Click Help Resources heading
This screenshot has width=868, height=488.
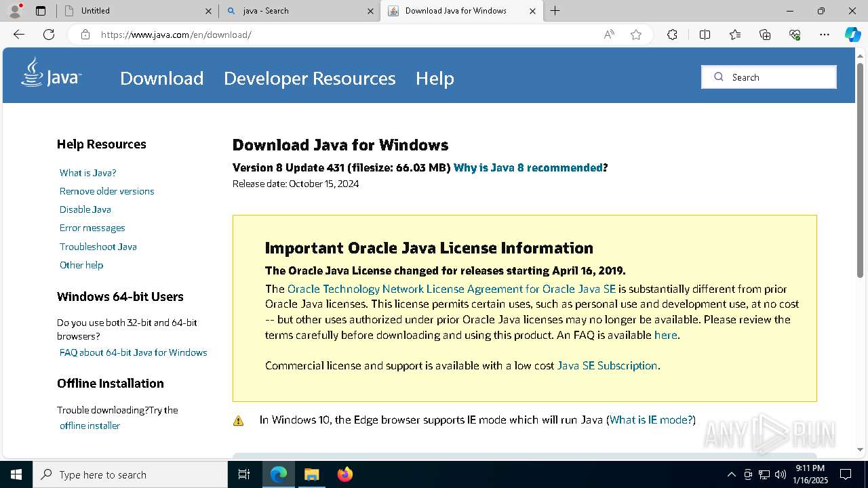(x=102, y=144)
